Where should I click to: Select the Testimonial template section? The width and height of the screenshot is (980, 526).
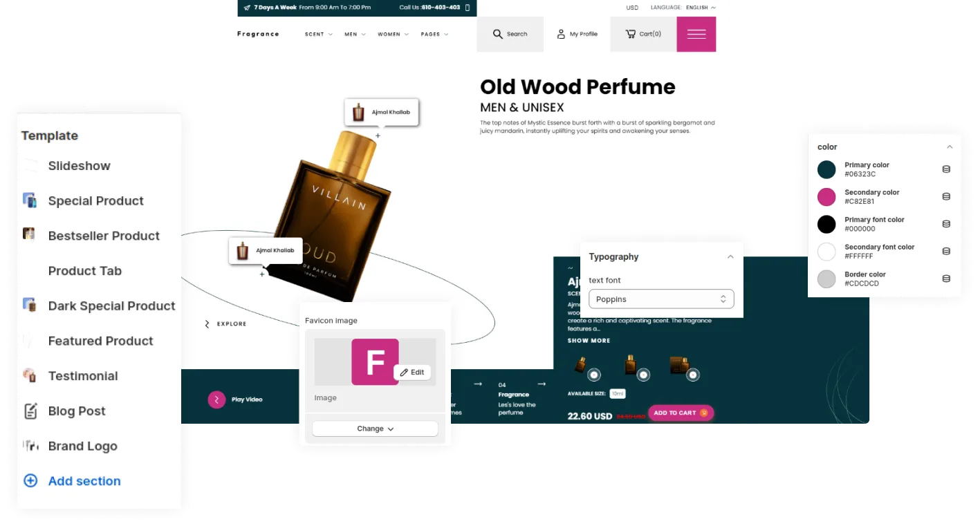tap(83, 376)
